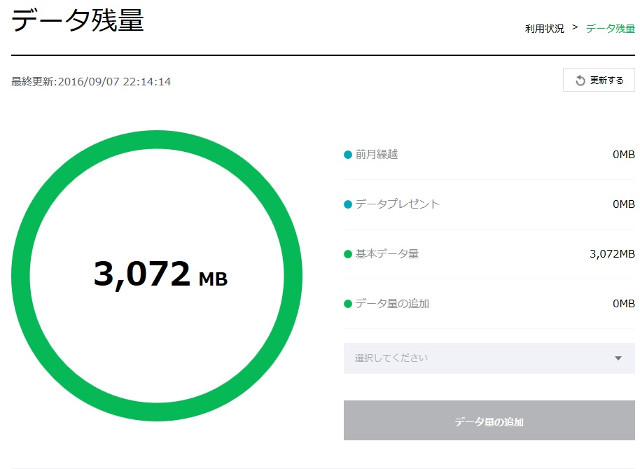Select the 前月繰越 row label
This screenshot has height=469, width=640.
pyautogui.click(x=377, y=155)
